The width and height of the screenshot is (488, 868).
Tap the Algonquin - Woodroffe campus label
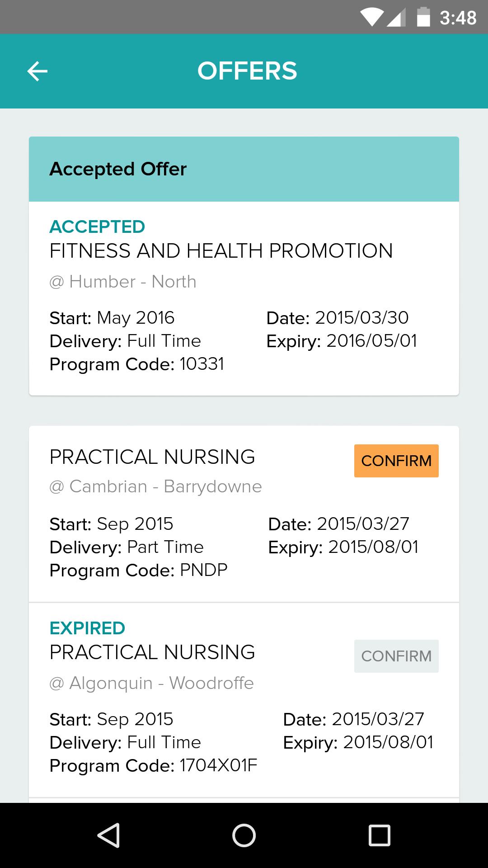pyautogui.click(x=151, y=683)
